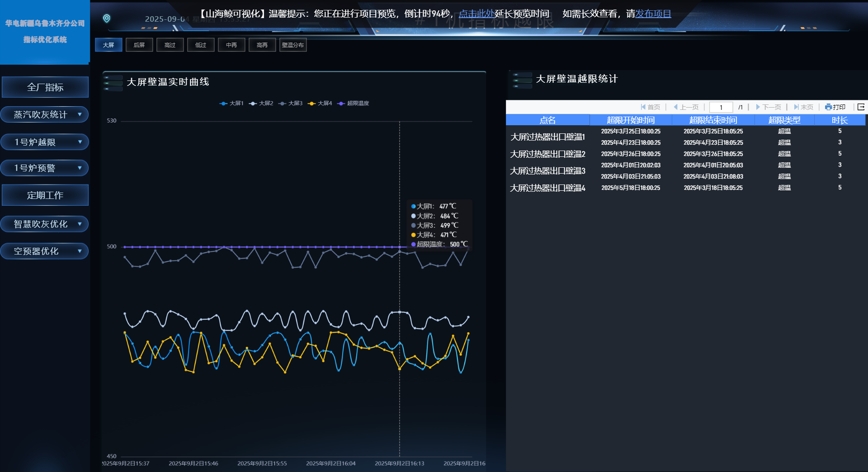The height and width of the screenshot is (472, 868).
Task: Toggle the yellow 大屏4 legend marker
Action: pos(311,104)
